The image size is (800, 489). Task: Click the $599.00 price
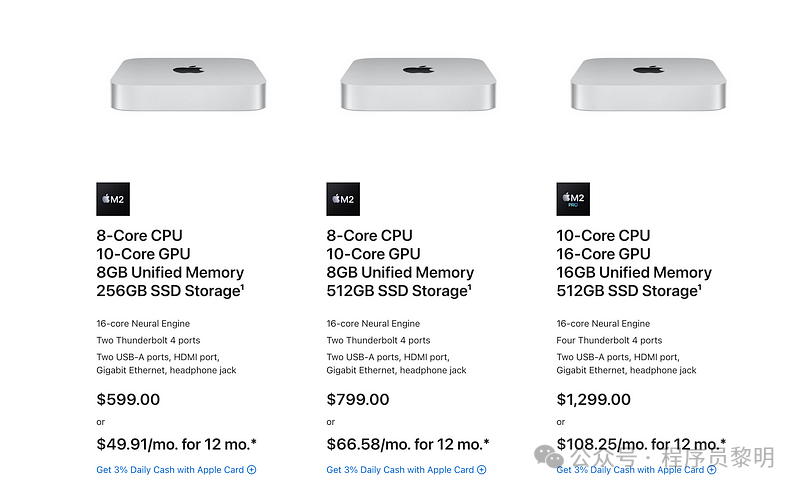pos(128,399)
